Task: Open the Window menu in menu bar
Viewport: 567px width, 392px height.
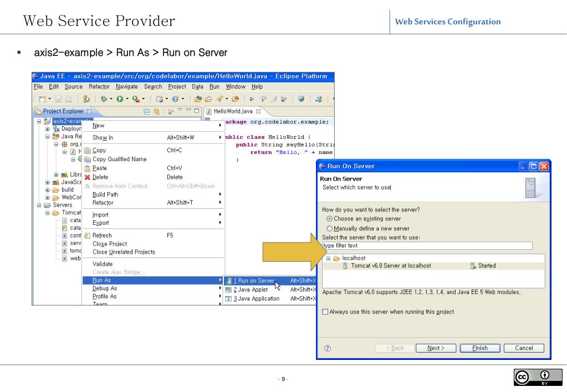Action: click(x=235, y=86)
